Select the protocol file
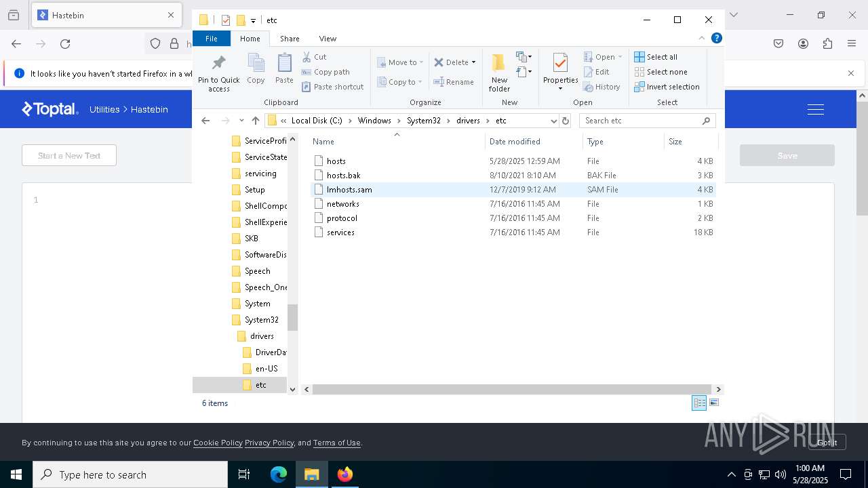The width and height of the screenshot is (868, 488). [x=513, y=218]
